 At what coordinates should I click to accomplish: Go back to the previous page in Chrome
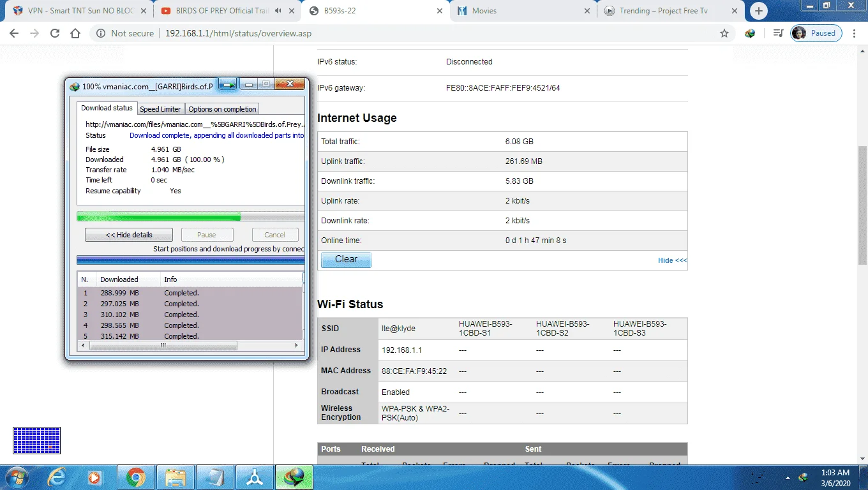[14, 33]
